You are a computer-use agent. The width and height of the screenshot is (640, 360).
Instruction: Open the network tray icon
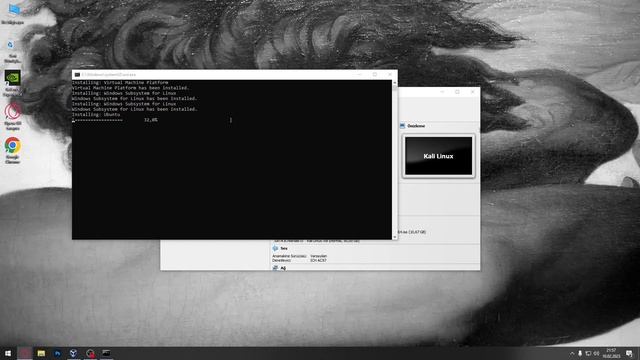[588, 353]
